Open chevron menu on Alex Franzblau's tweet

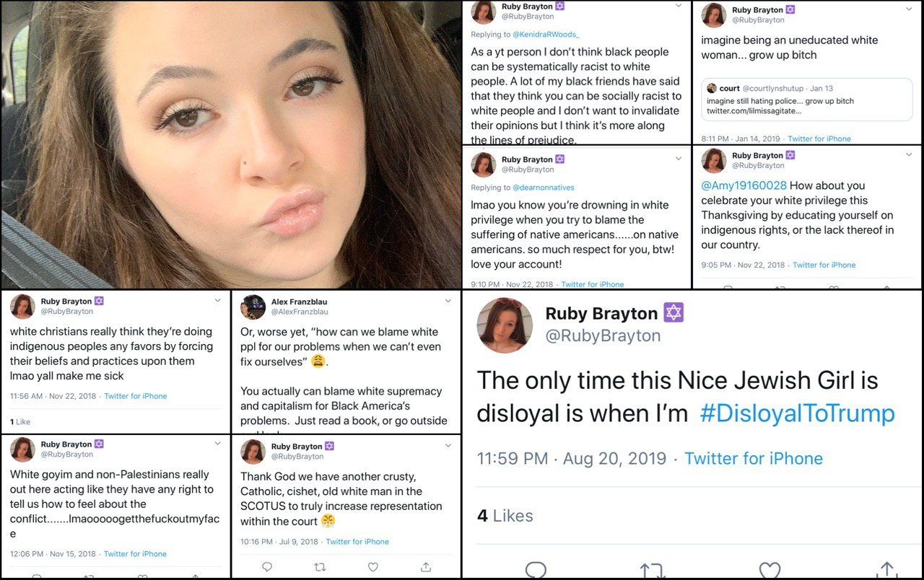(448, 302)
